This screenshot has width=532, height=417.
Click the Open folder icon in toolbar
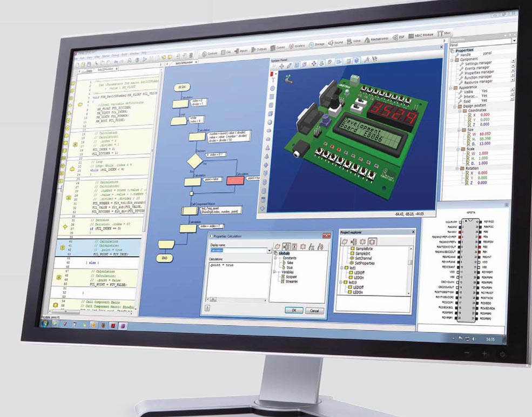[83, 64]
